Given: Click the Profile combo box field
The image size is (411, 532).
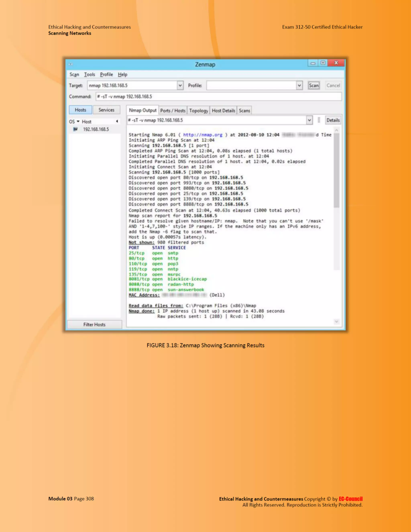Looking at the screenshot, I should pyautogui.click(x=251, y=86).
